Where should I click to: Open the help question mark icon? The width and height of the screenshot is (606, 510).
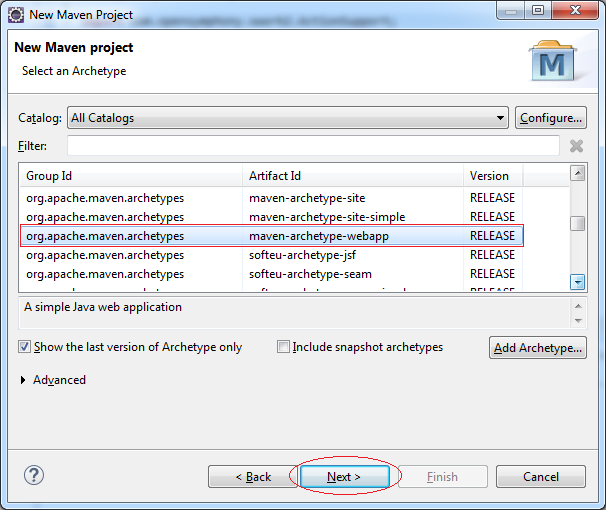tap(34, 475)
